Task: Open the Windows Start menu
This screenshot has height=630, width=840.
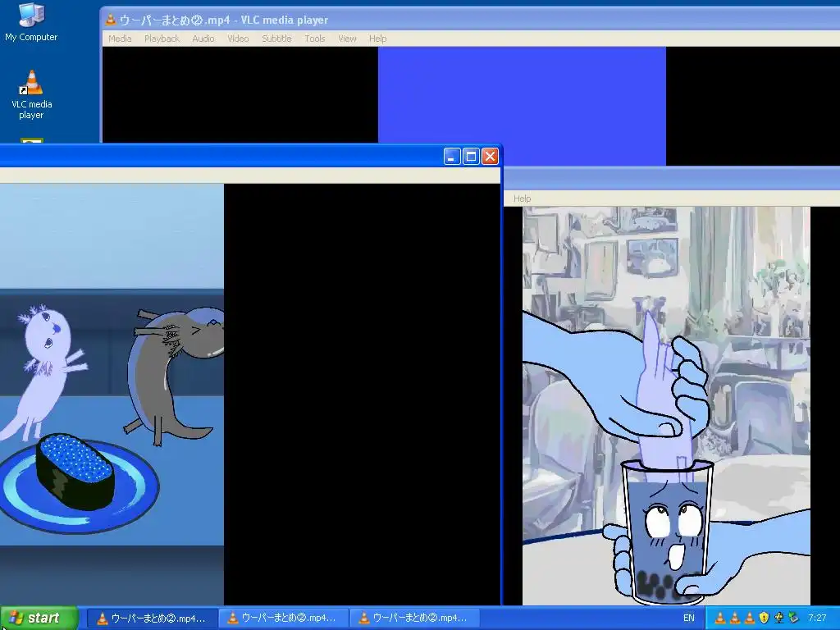Action: pos(39,619)
